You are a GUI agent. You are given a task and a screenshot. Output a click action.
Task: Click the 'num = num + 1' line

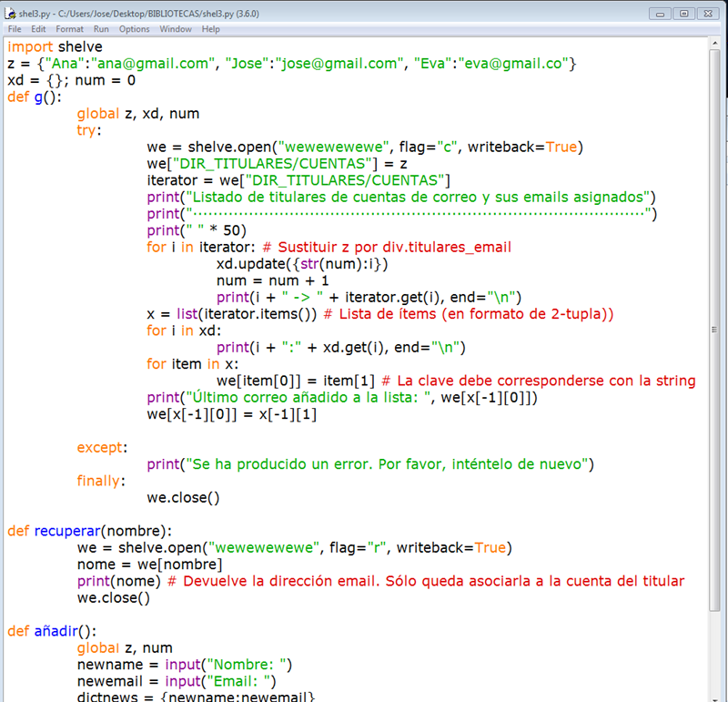click(x=272, y=280)
